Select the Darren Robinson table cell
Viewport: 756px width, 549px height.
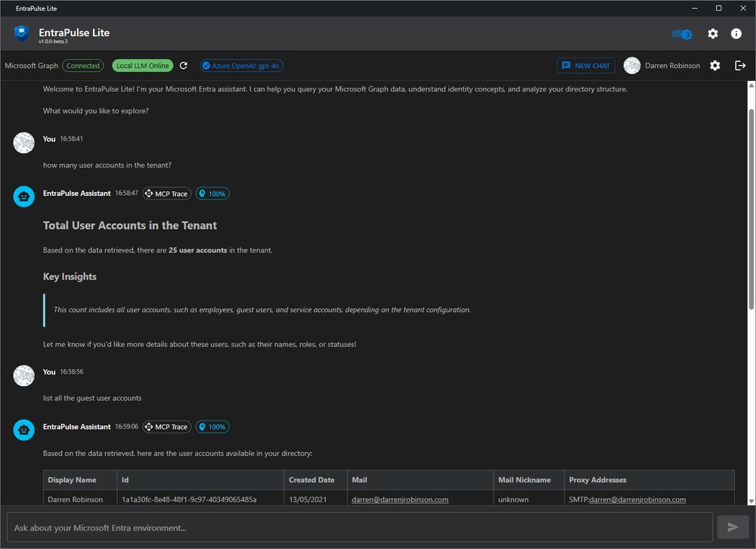click(80, 498)
